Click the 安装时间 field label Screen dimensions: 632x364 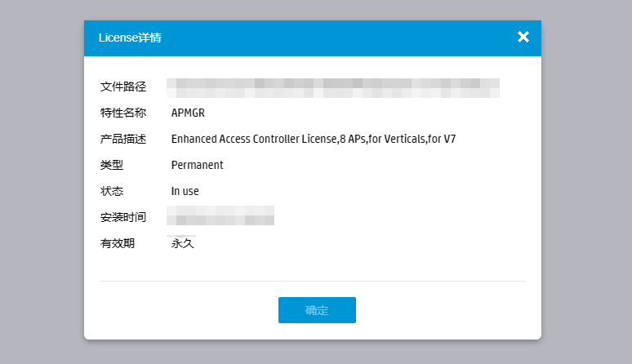point(122,217)
